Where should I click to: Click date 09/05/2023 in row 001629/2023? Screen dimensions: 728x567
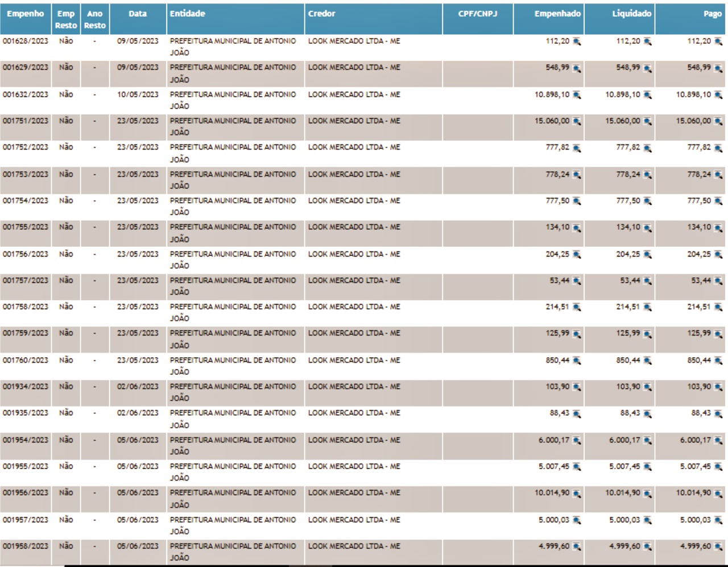pos(138,67)
